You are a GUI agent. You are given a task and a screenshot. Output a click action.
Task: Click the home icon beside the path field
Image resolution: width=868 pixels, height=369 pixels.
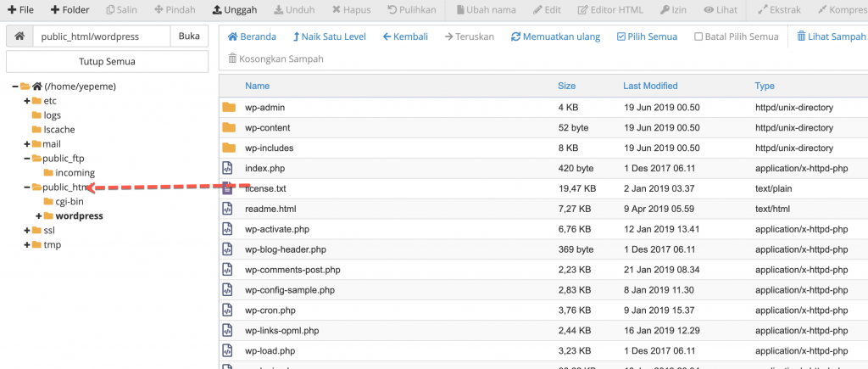[x=19, y=37]
